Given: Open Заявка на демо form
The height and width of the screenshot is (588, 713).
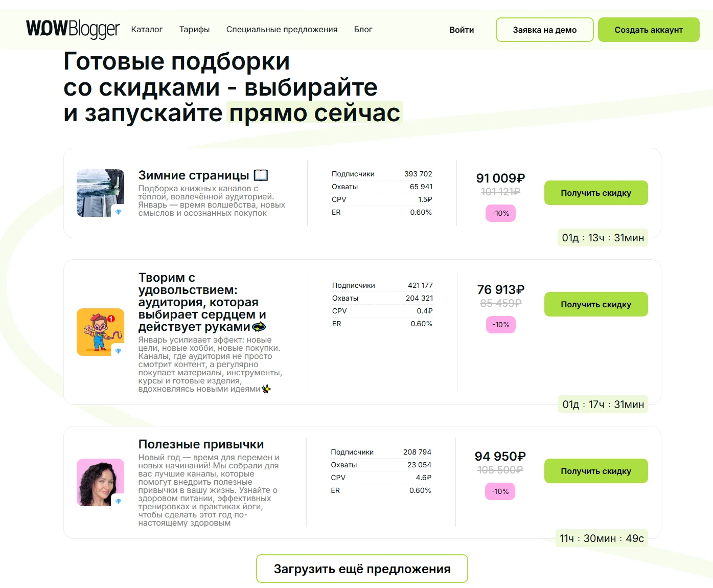Looking at the screenshot, I should 544,29.
